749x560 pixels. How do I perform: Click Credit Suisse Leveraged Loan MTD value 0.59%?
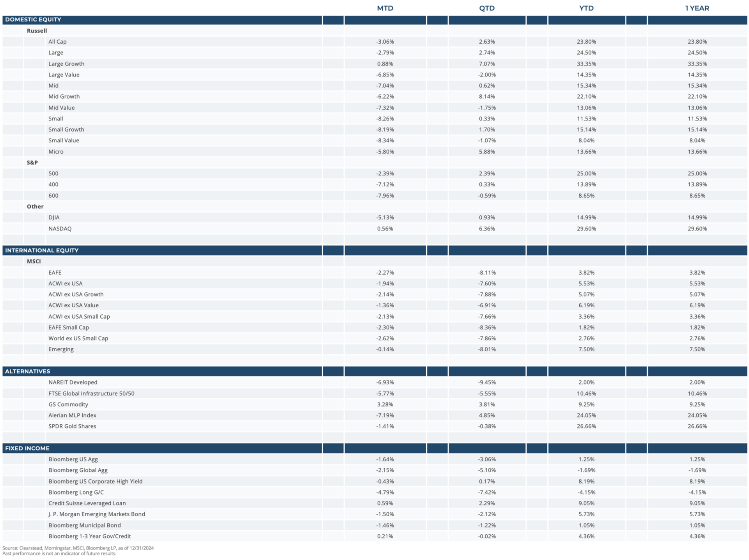pyautogui.click(x=385, y=503)
